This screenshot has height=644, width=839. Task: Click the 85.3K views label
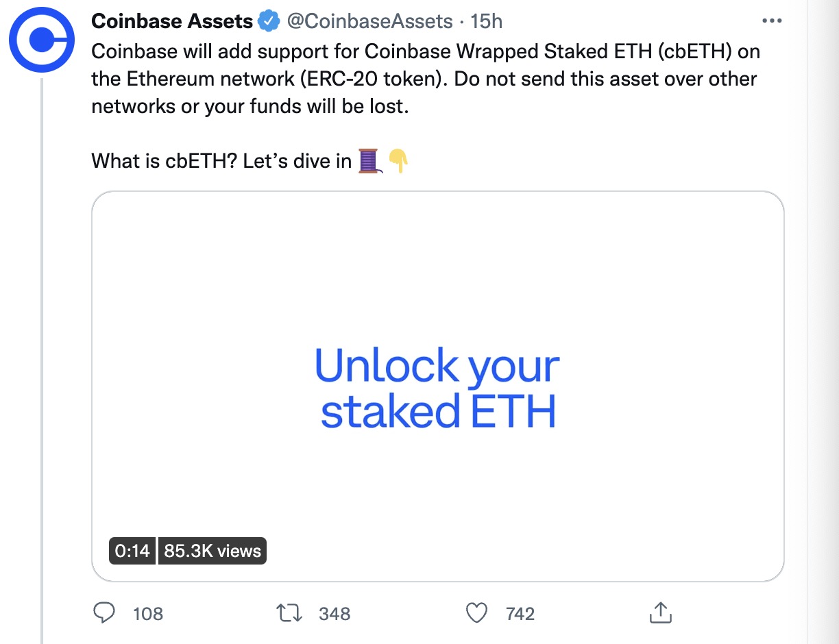point(212,551)
